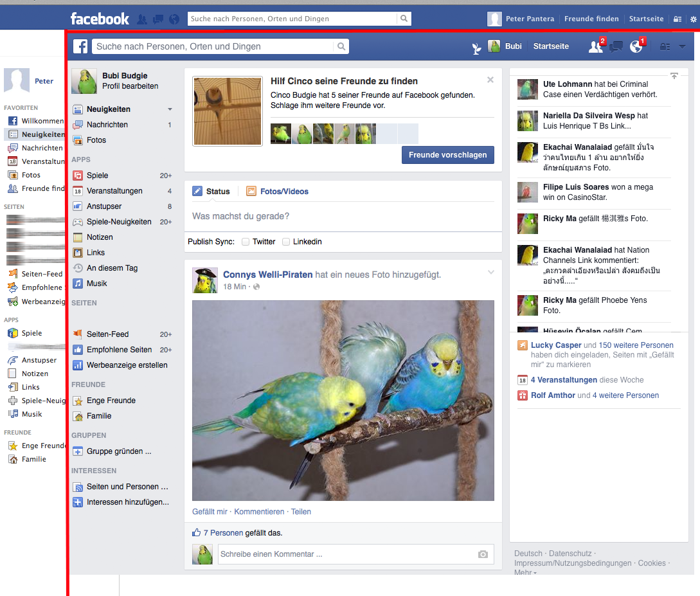Click the friend requests icon beside the background facebook logo

click(x=142, y=19)
